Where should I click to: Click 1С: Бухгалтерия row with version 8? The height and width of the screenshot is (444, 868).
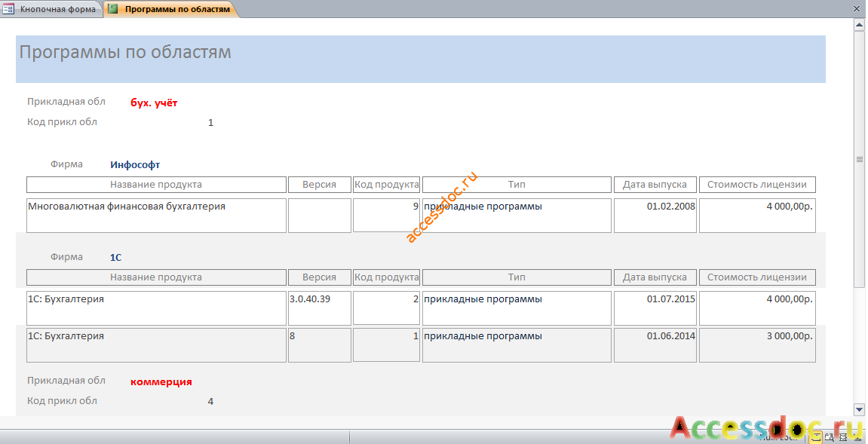coord(156,345)
